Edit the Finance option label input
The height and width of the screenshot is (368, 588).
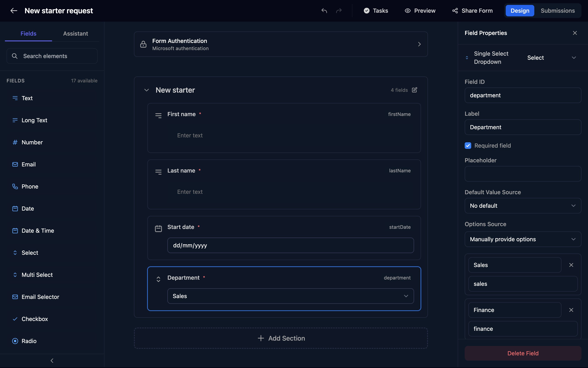[x=515, y=310]
